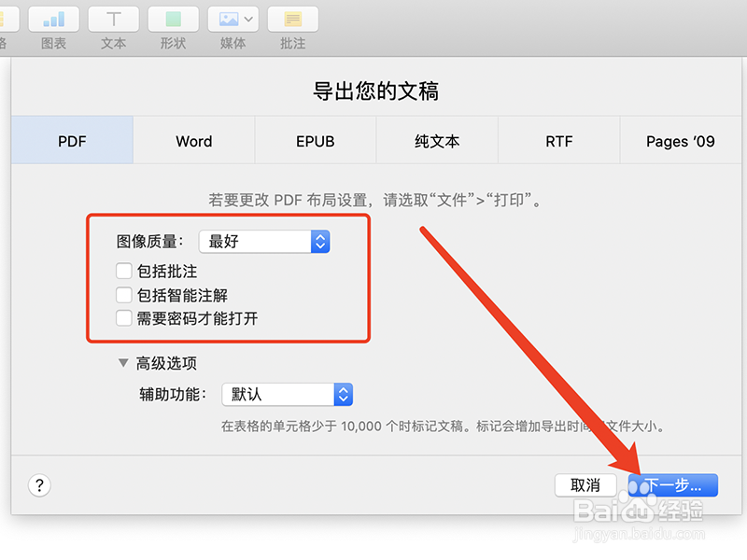Switch to the Word export tab

tap(193, 141)
